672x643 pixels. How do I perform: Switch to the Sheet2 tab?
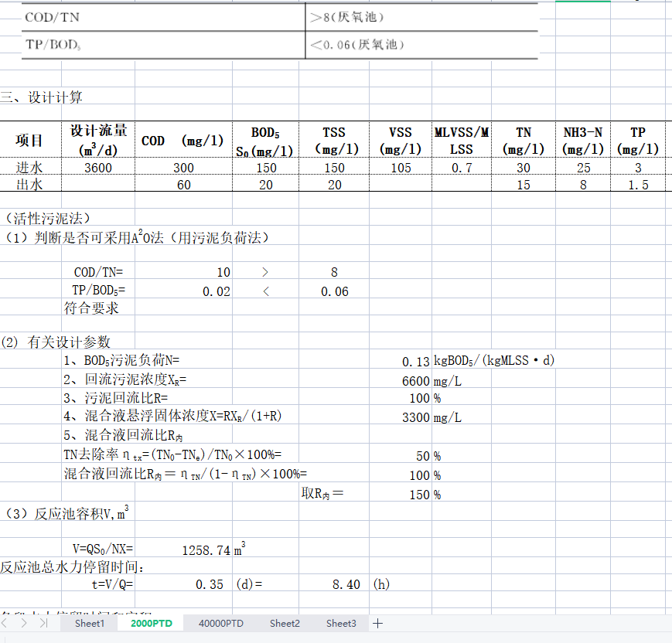coord(285,624)
